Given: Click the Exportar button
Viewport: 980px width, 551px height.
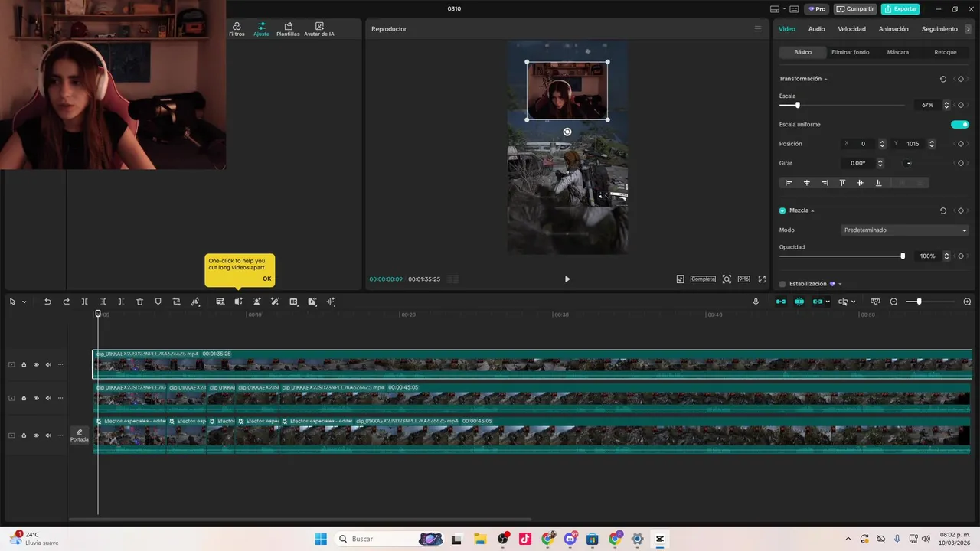Looking at the screenshot, I should point(900,9).
